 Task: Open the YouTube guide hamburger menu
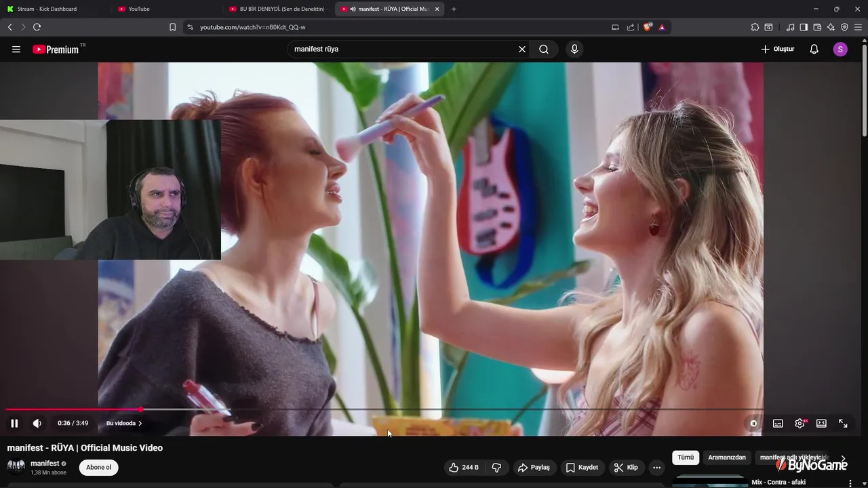tap(16, 49)
